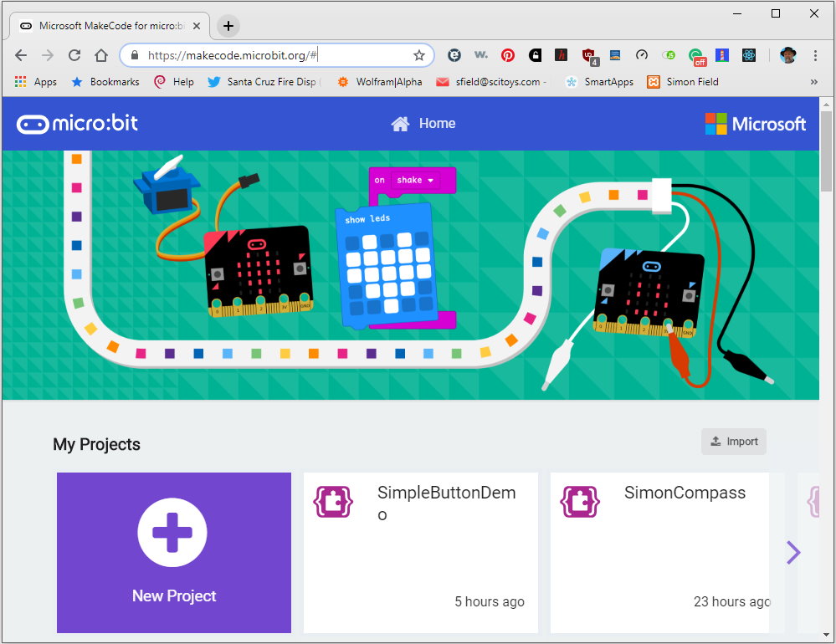
Task: Open the SimonCompass project card
Action: (659, 552)
